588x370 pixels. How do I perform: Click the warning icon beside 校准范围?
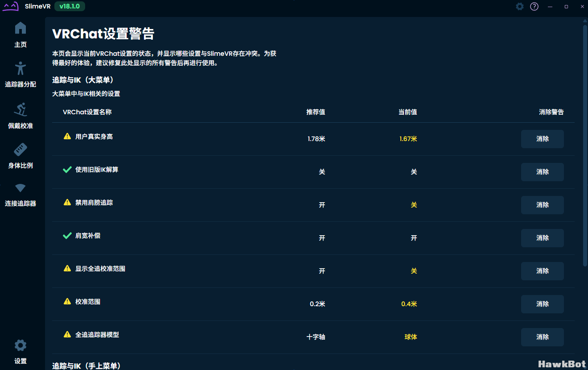coord(67,301)
